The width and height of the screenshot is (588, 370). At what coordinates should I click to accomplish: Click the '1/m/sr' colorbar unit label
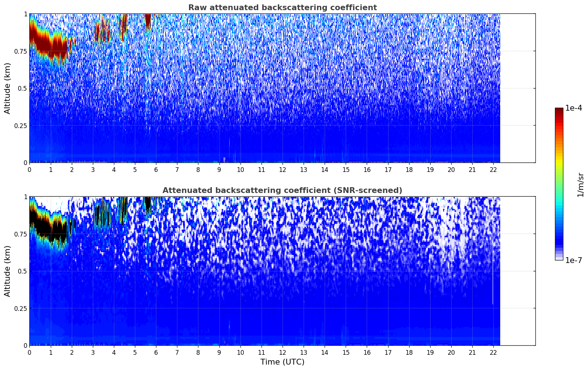(x=580, y=185)
